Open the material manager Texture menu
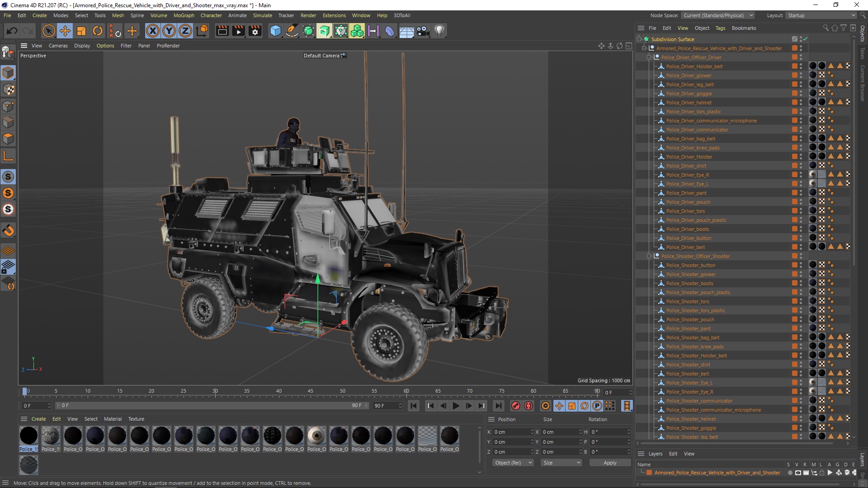This screenshot has height=488, width=868. point(136,419)
